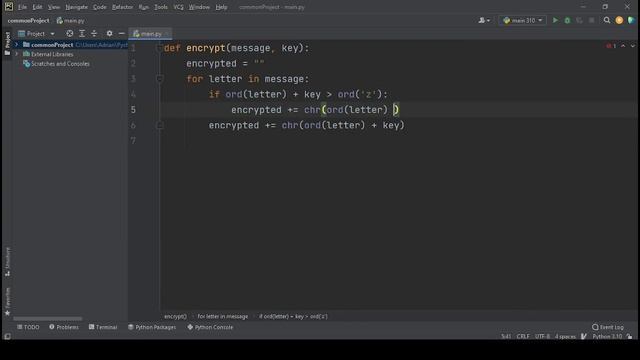Open the user account icon dropdown
Viewport: 640px width, 360px height.
coord(484,20)
